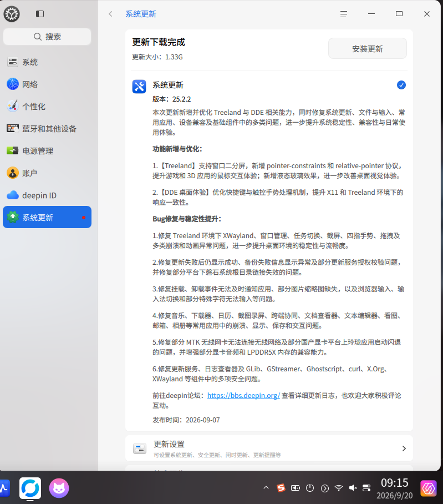
Task: Open 蓝牙和其他设备 settings
Action: [x=47, y=129]
